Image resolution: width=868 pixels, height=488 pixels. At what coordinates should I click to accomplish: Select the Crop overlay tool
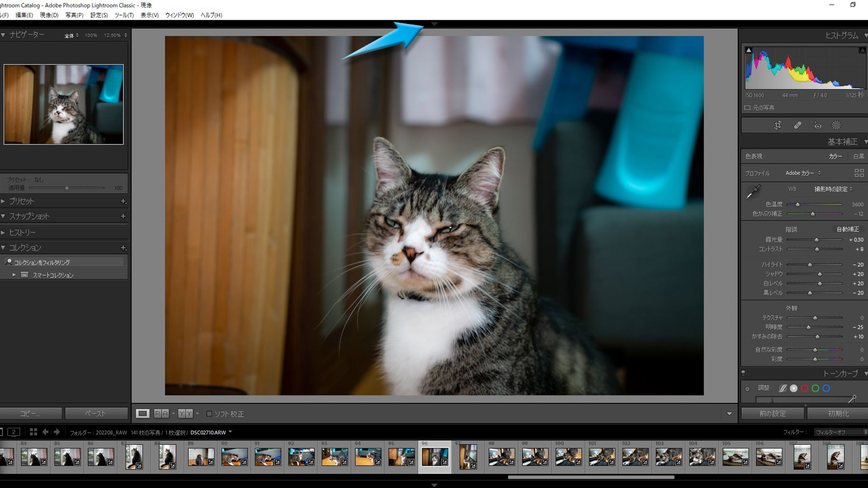pos(778,126)
